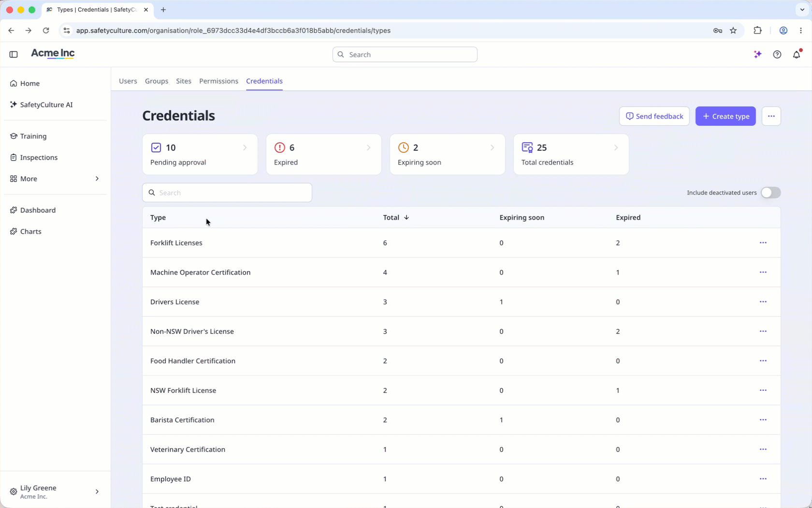Switch to the Users tab
This screenshot has height=508, width=812.
128,81
